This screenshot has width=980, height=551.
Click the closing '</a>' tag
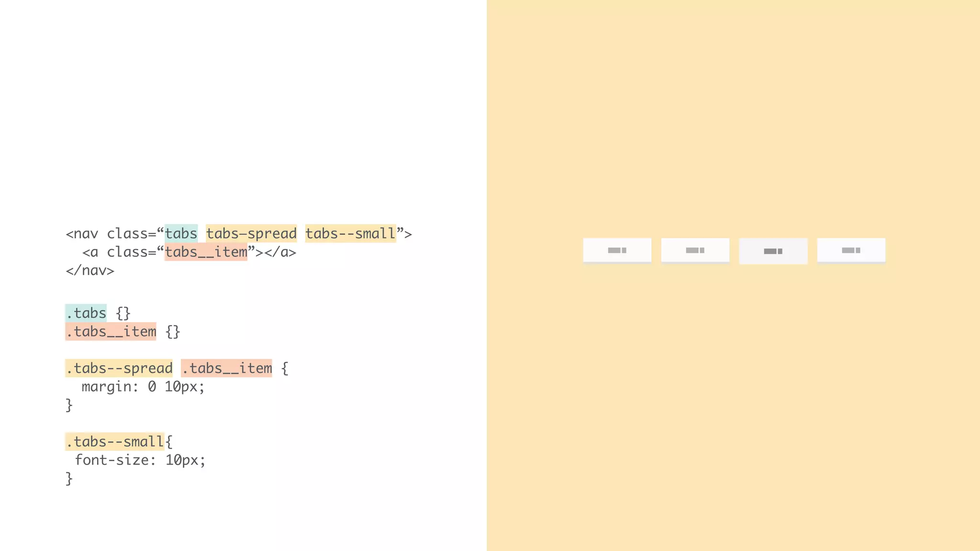pos(280,253)
